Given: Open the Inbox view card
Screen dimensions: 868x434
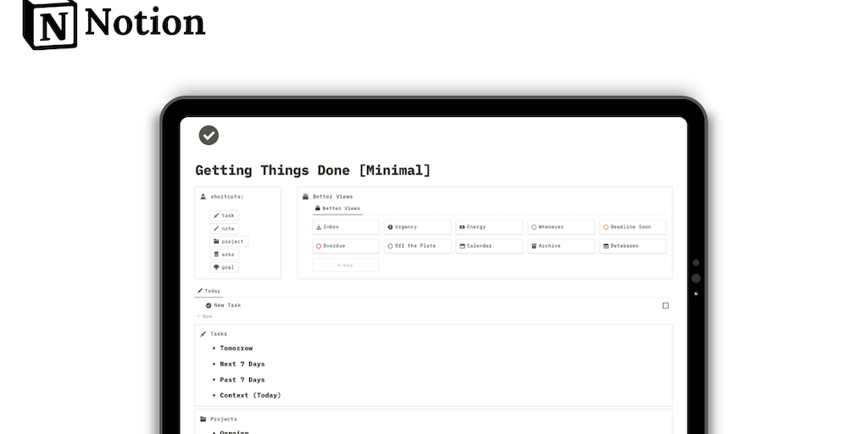Looking at the screenshot, I should pos(345,227).
